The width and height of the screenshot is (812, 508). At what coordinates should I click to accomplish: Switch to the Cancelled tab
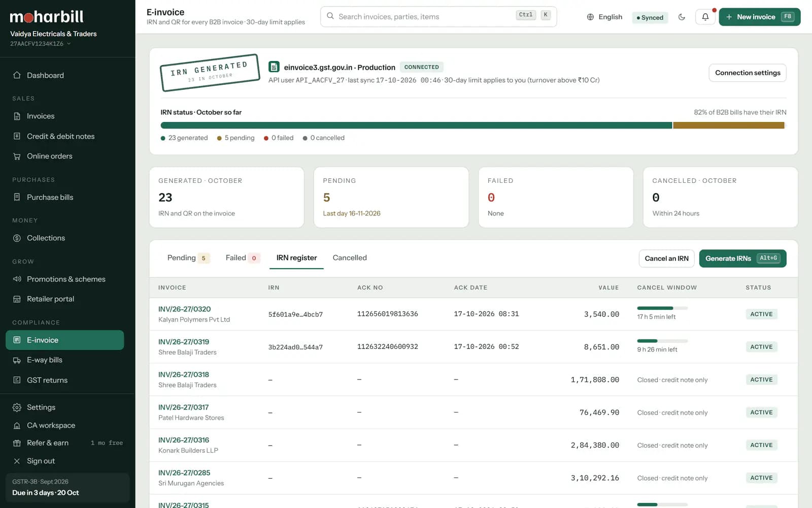[x=350, y=258]
